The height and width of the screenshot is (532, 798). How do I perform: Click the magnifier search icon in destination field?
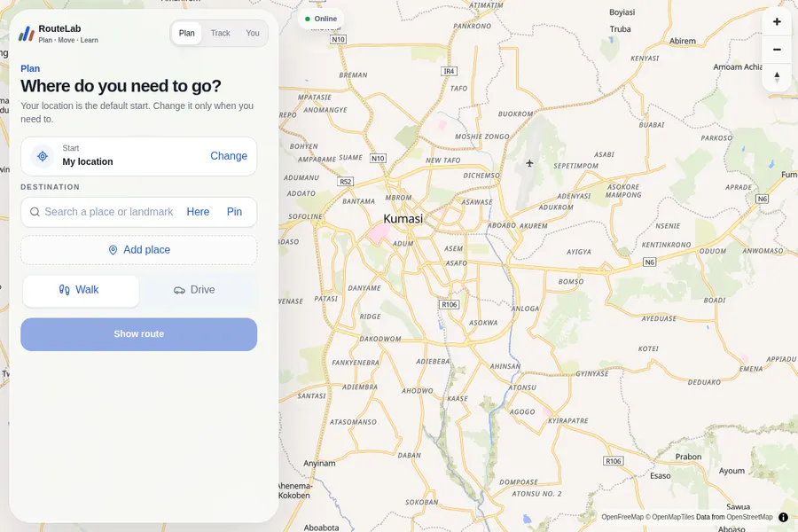tap(35, 212)
